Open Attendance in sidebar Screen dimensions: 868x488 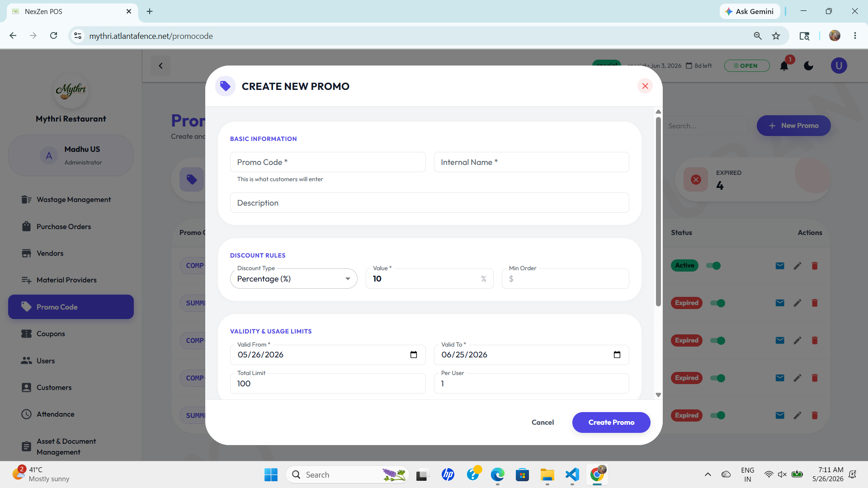71,414
